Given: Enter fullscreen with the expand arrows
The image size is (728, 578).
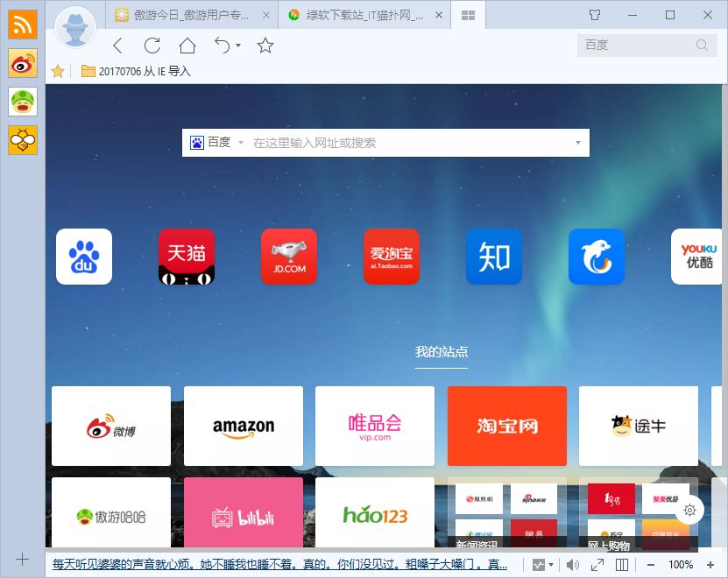Looking at the screenshot, I should click(597, 564).
